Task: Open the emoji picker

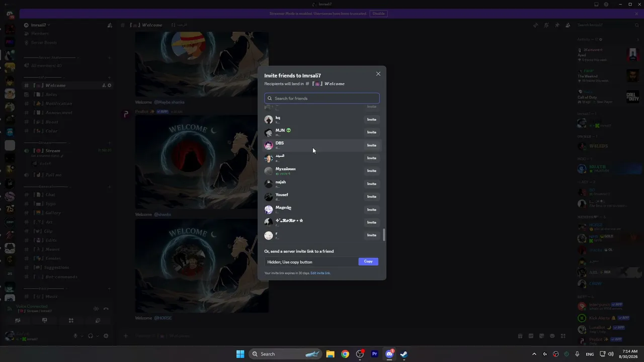Action: [552, 336]
